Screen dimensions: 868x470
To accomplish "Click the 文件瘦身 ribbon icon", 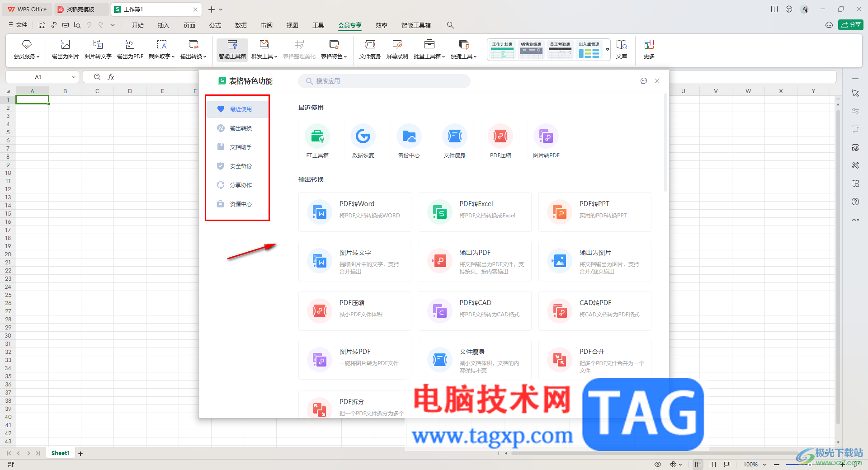I will click(370, 49).
